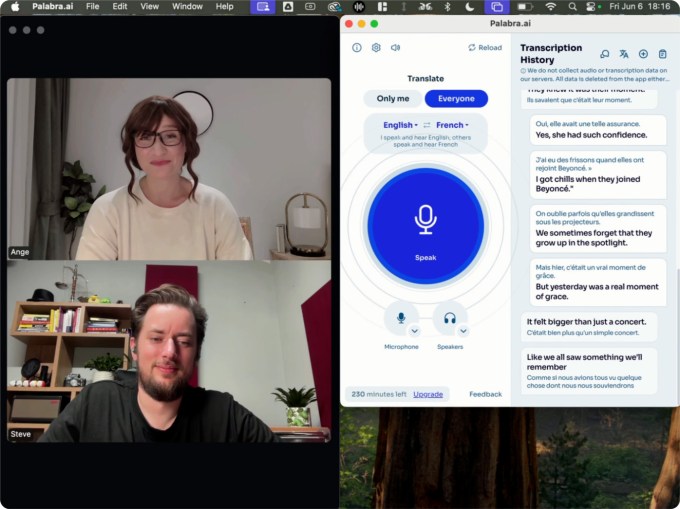Open the Help menu

225,7
